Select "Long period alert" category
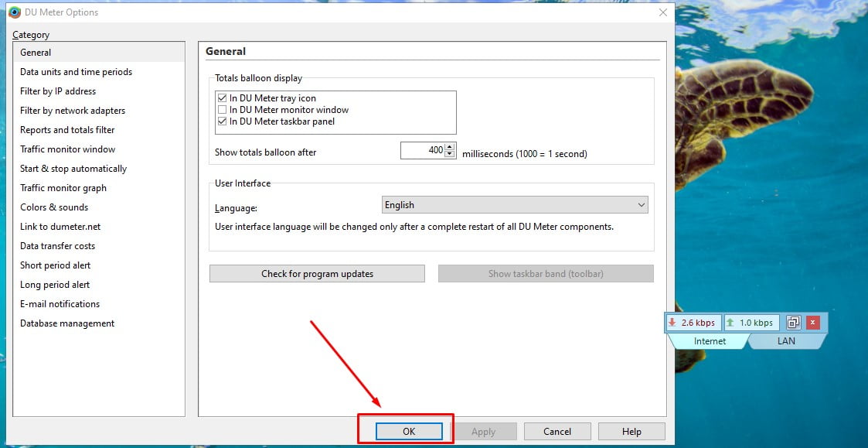Viewport: 868px width, 448px height. [x=99, y=285]
